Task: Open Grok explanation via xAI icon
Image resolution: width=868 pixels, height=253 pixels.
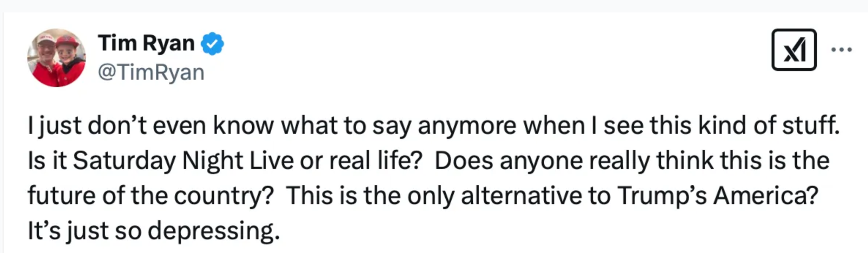Action: (x=794, y=50)
